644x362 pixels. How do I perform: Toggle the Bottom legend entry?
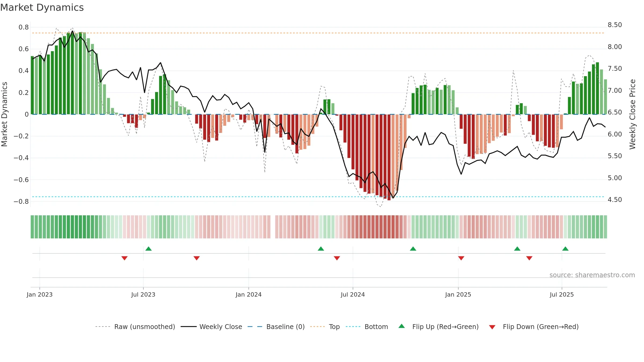(x=367, y=327)
